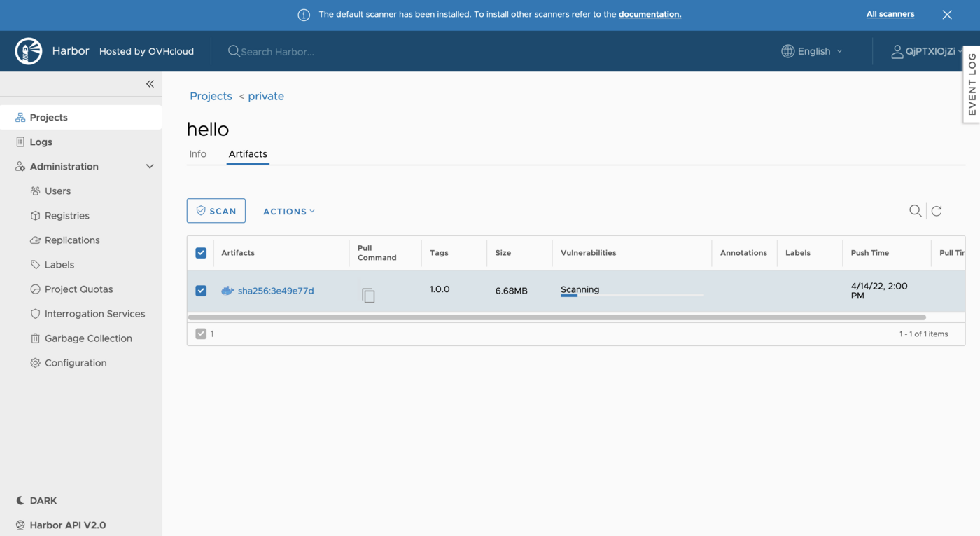Switch to the Info tab

197,153
